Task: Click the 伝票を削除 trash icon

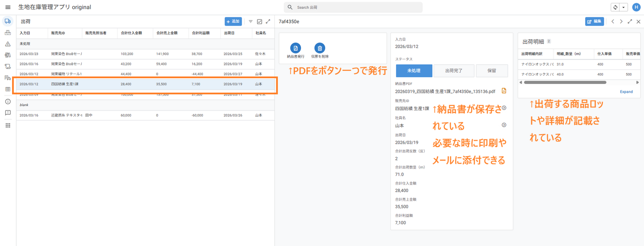Action: click(x=320, y=48)
